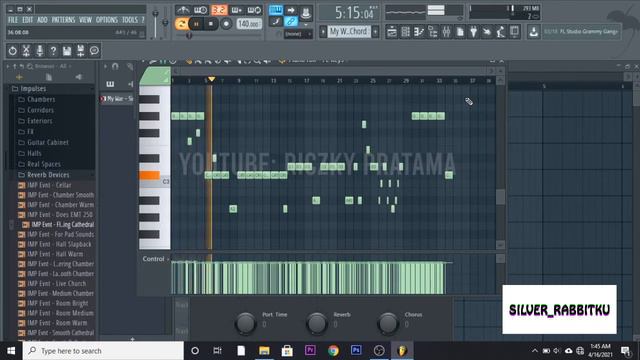Click the Windows search box

(103, 351)
